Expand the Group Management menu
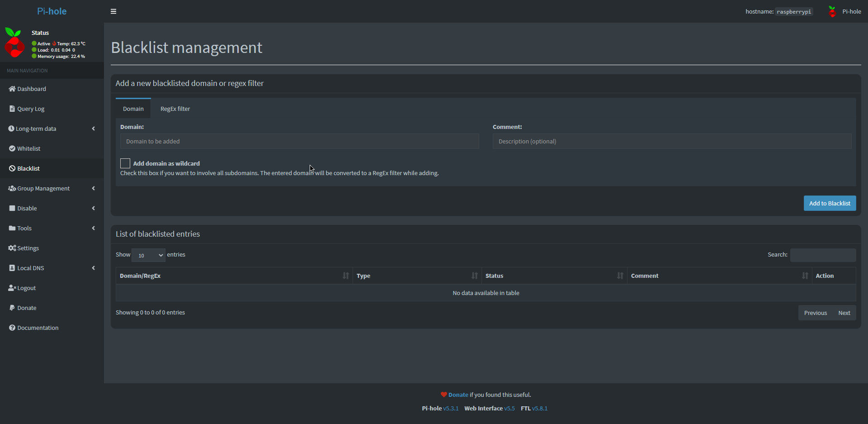The height and width of the screenshot is (424, 868). coord(52,188)
